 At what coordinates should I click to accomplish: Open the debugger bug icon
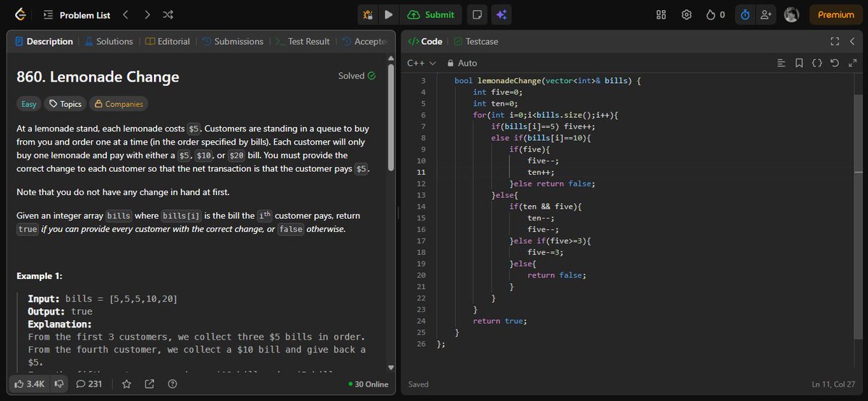[368, 14]
